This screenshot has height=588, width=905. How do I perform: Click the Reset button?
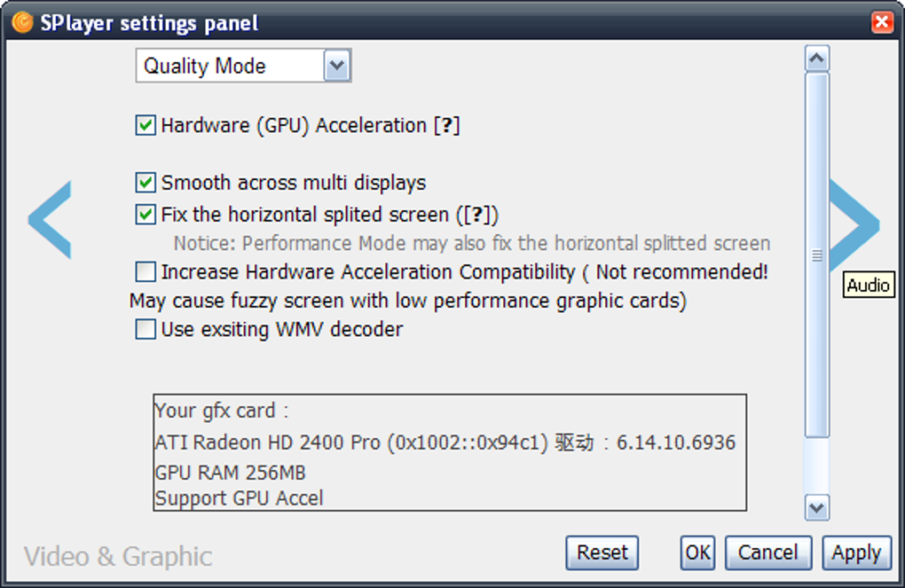coord(602,553)
